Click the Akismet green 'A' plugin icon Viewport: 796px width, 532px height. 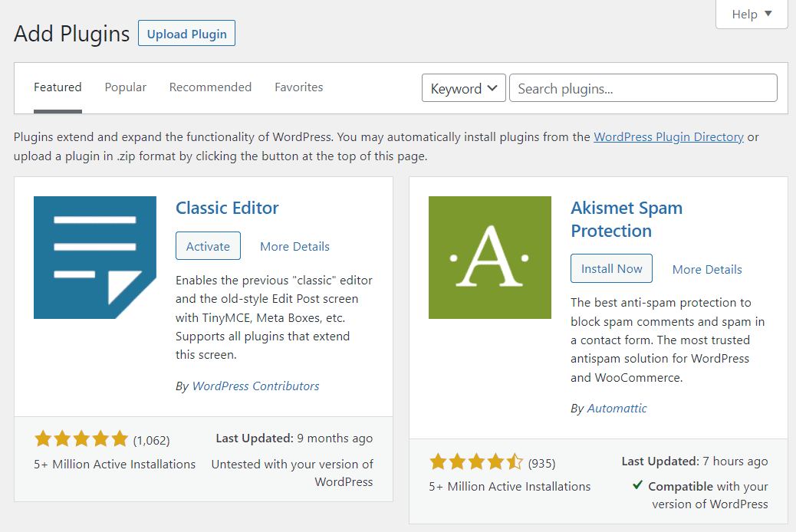coord(490,257)
